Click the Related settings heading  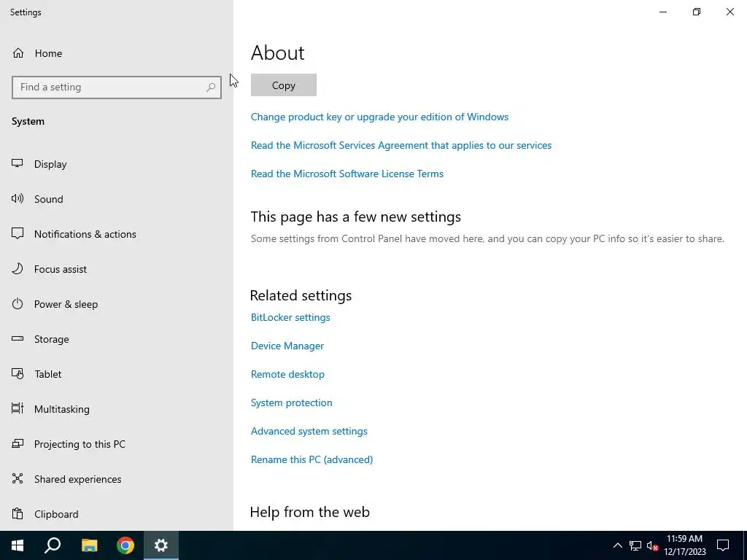tap(301, 295)
